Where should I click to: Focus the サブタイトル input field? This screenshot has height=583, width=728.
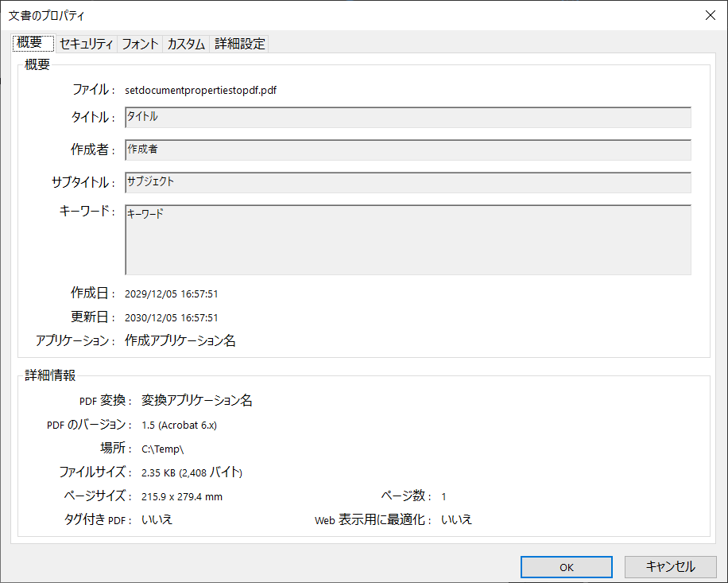408,182
